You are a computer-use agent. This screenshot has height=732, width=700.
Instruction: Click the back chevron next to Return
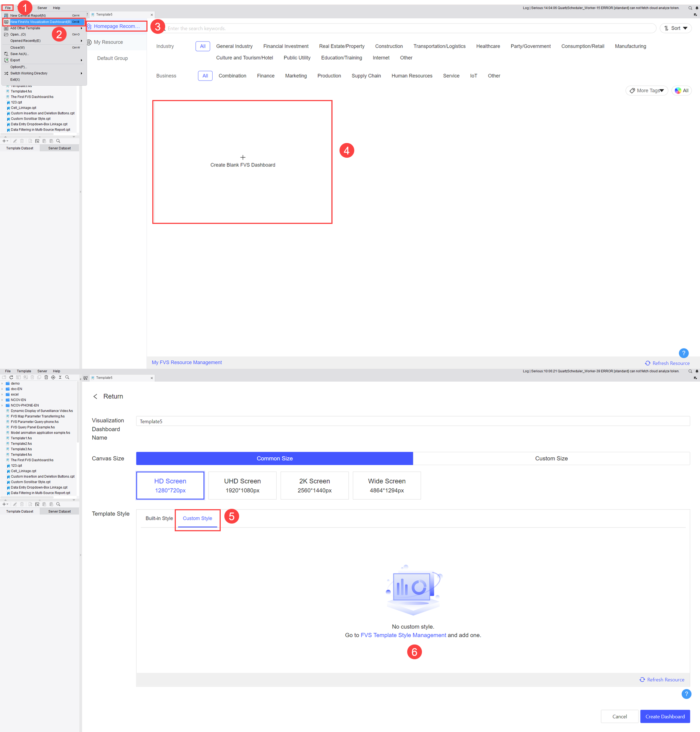(x=95, y=396)
